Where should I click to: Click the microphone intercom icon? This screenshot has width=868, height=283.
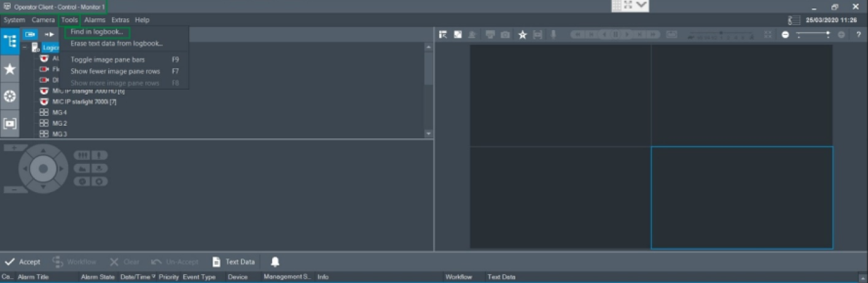553,34
